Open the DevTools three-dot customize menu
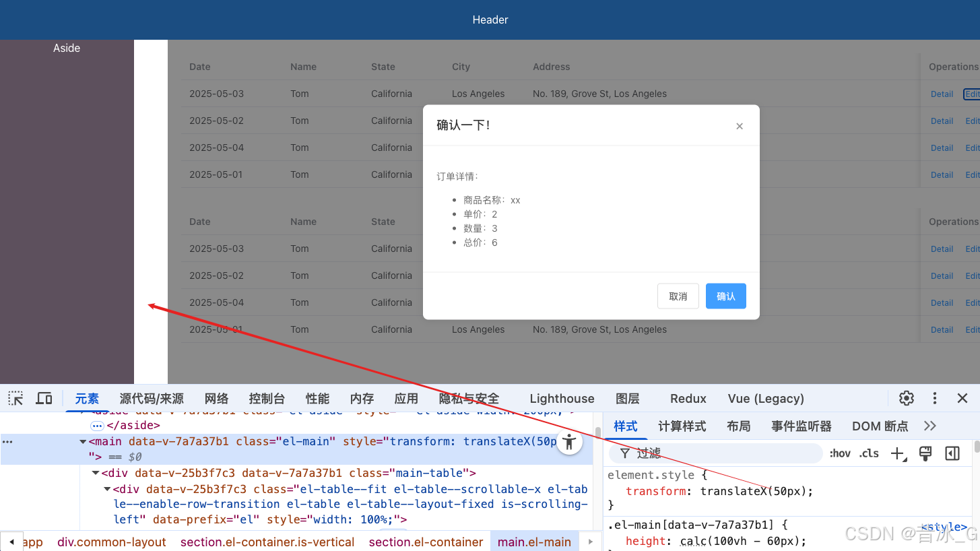Screen dimensions: 980x551 (x=935, y=398)
